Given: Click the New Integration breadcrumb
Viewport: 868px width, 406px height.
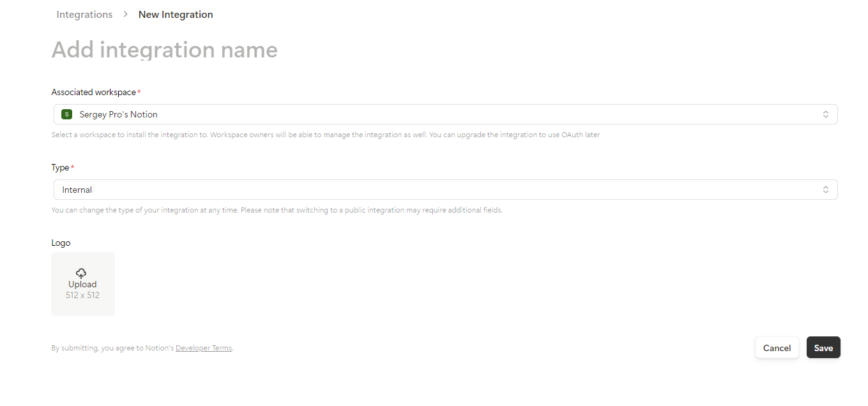Looking at the screenshot, I should click(x=176, y=14).
